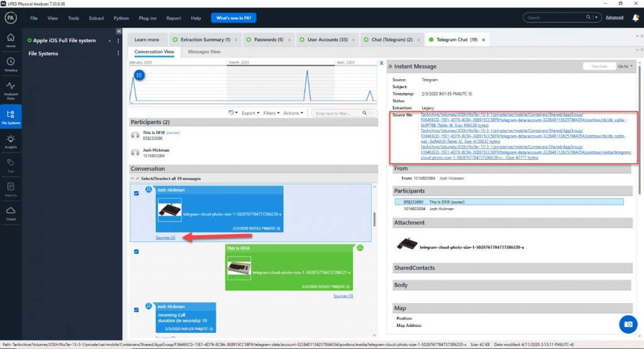
Task: Open the attachment thumbnail in Attachment section
Action: coord(407,244)
